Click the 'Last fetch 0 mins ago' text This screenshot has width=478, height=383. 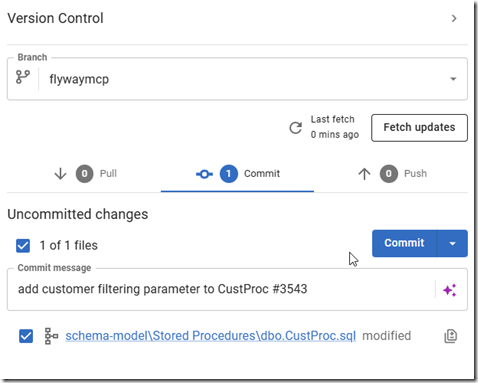click(x=335, y=127)
